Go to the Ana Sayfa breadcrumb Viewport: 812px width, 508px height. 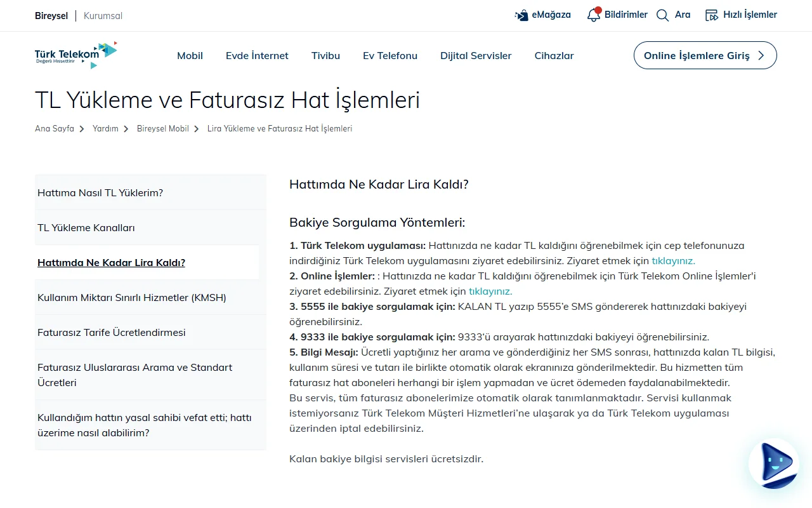click(55, 128)
